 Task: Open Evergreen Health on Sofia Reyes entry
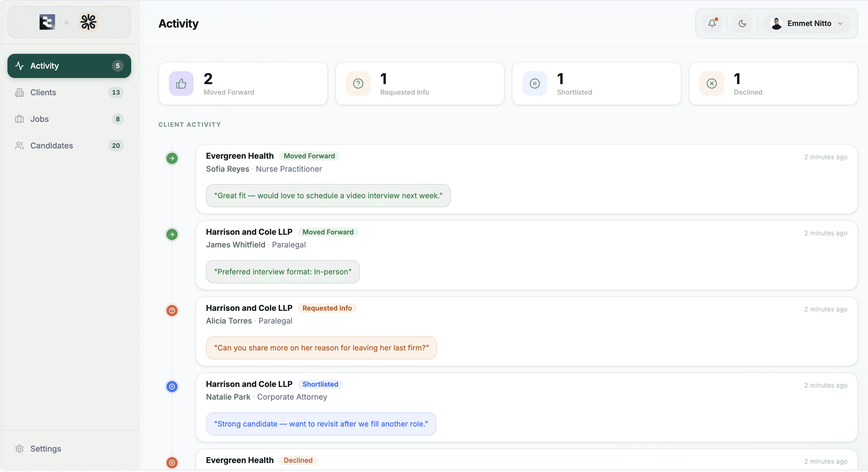240,156
